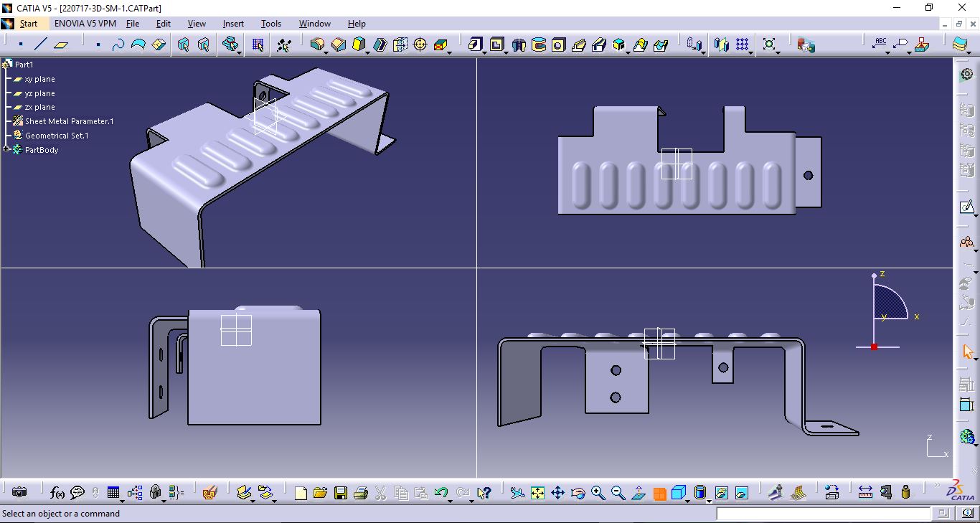Print the document

(361, 493)
